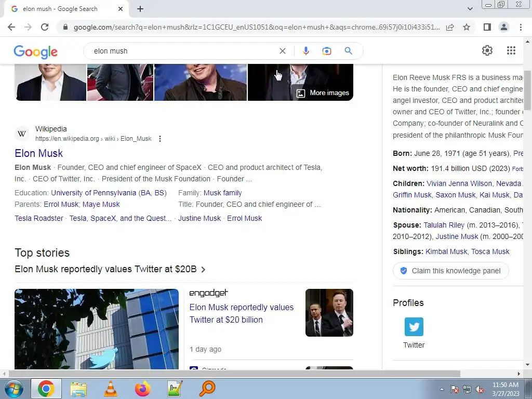Screen dimensions: 532x399
Task: Open the Wikipedia result options three dots
Action: point(160,139)
